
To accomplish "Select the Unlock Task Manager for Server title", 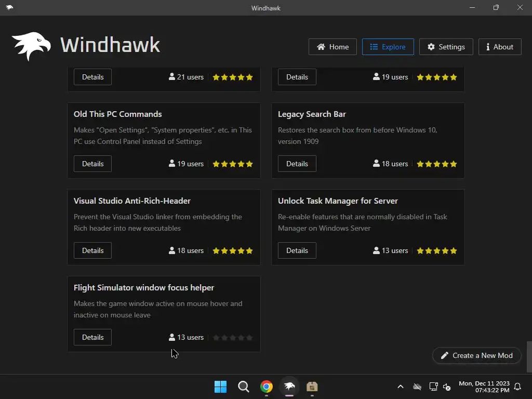I will [338, 201].
